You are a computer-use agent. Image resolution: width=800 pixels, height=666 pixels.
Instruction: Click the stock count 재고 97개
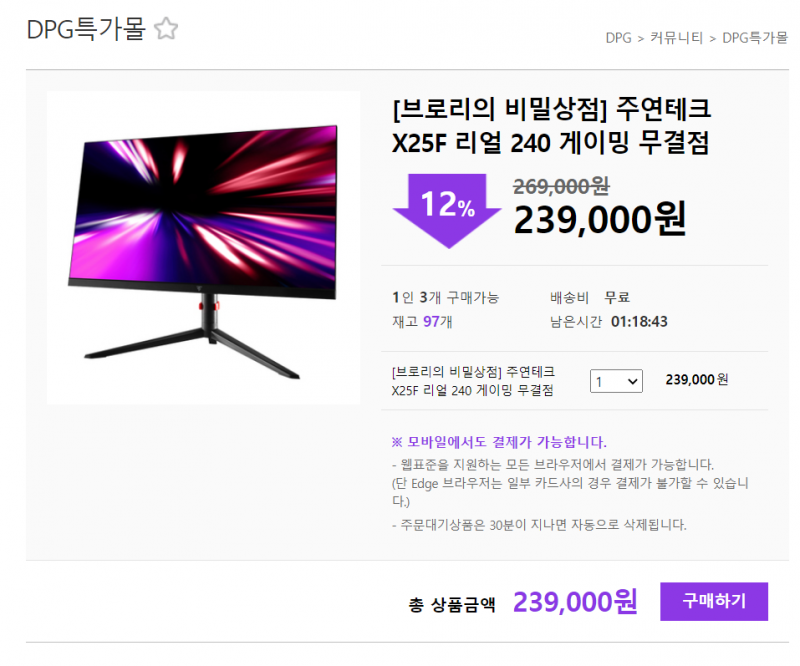(422, 322)
